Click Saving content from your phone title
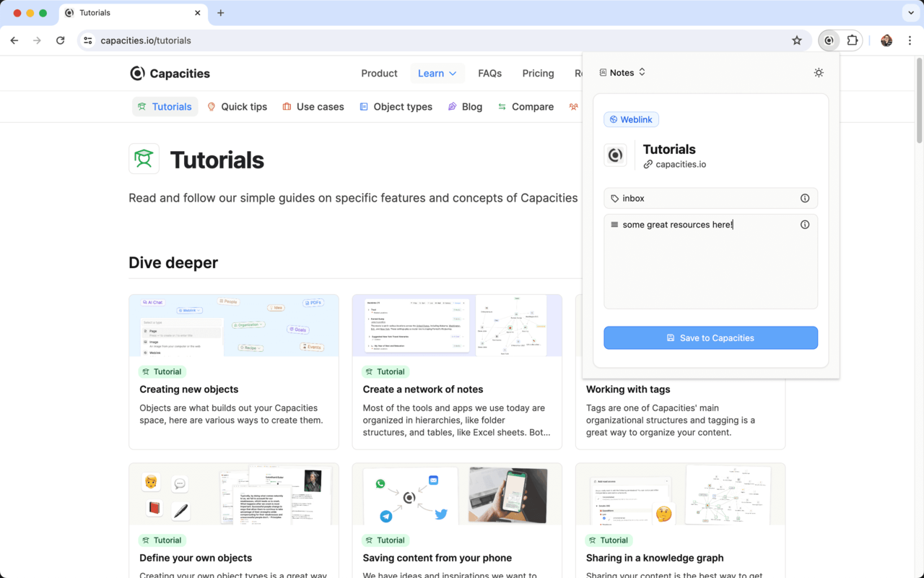Viewport: 924px width, 578px height. click(x=437, y=558)
